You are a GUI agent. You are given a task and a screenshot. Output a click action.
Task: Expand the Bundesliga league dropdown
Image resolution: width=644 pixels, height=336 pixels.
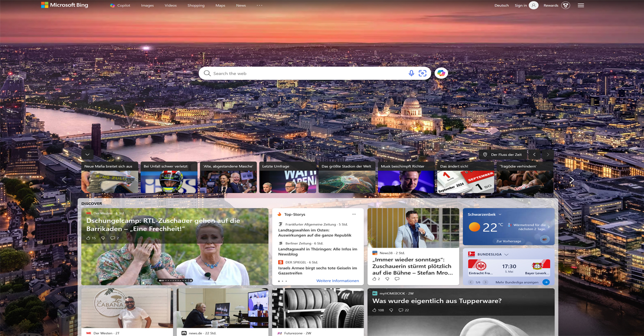click(x=506, y=255)
